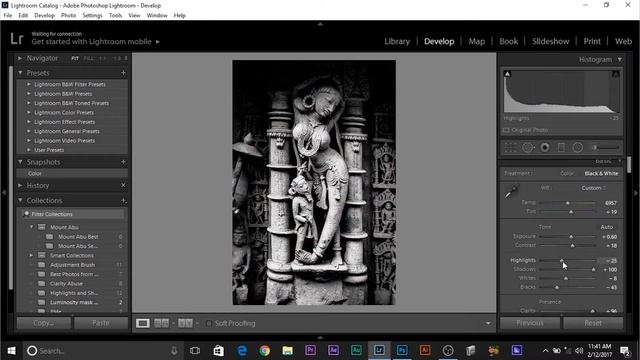
Task: Click the Previous button
Action: 530,323
